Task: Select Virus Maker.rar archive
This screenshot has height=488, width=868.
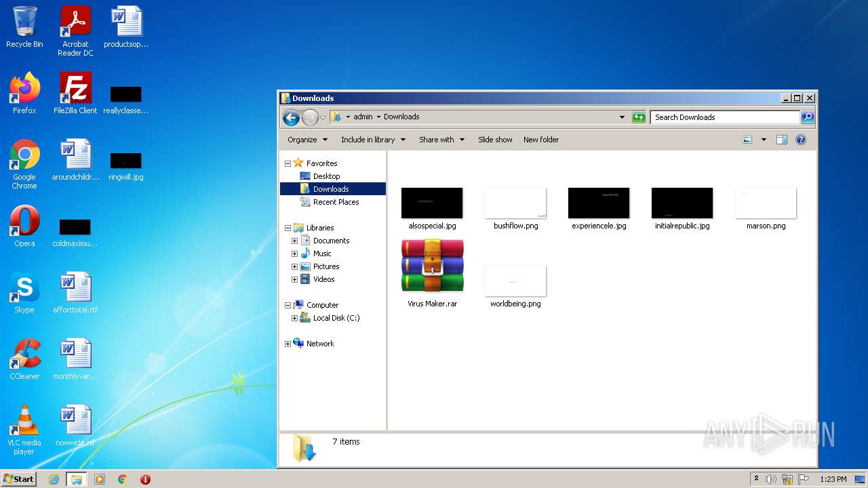Action: tap(433, 272)
